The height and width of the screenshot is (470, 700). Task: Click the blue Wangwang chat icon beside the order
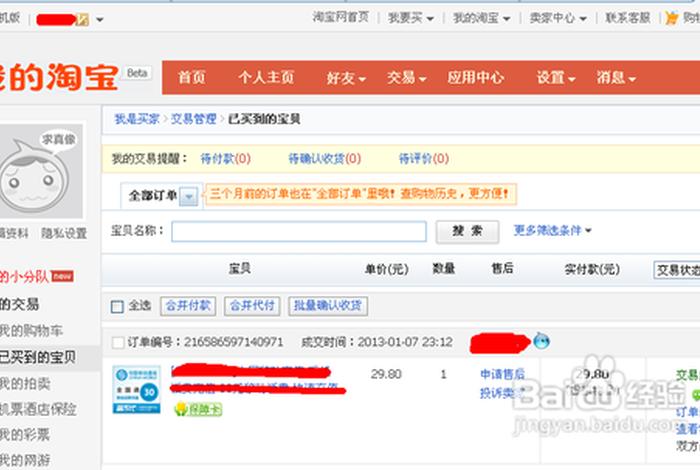(x=542, y=341)
